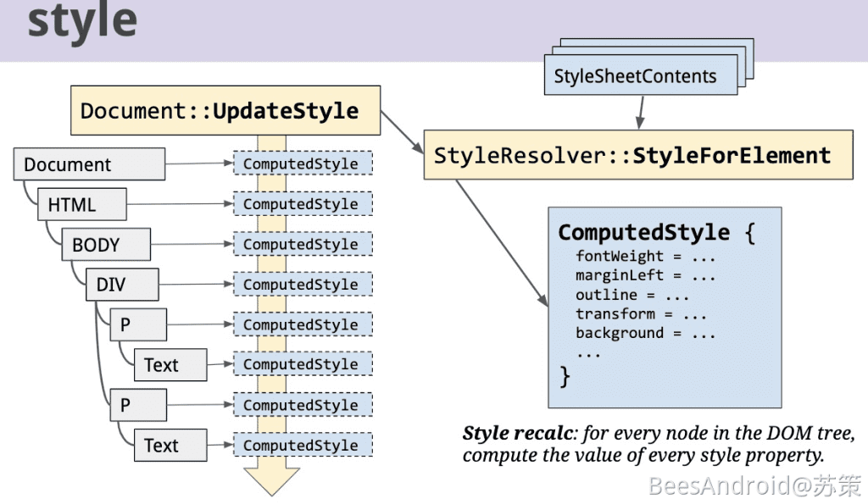
Task: Select the "marginLeft = ..." property line
Action: 646,275
